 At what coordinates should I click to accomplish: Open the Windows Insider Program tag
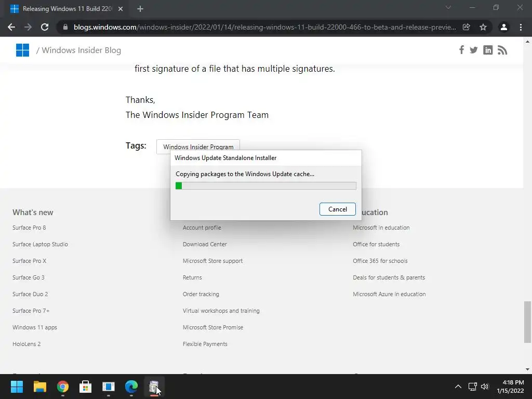coord(198,147)
